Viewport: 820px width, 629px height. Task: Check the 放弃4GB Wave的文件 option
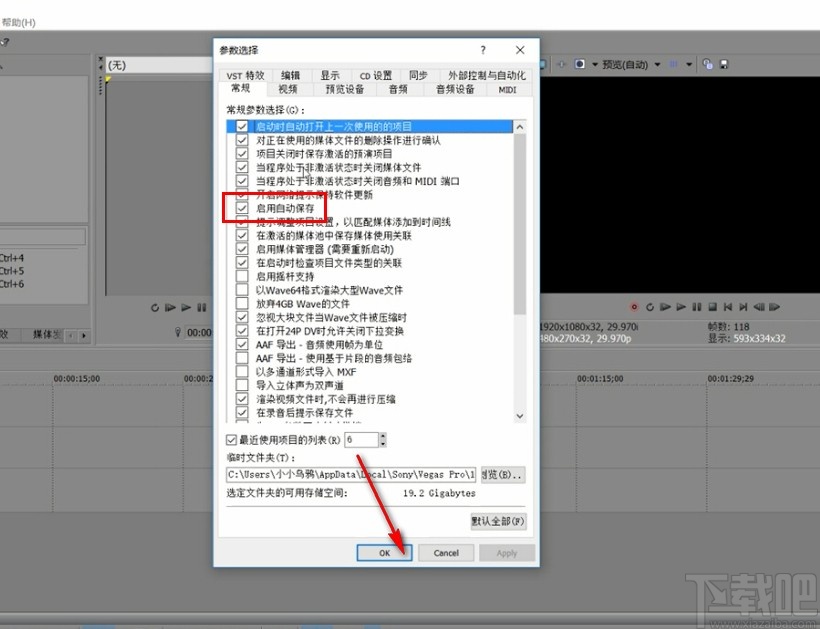coord(241,303)
